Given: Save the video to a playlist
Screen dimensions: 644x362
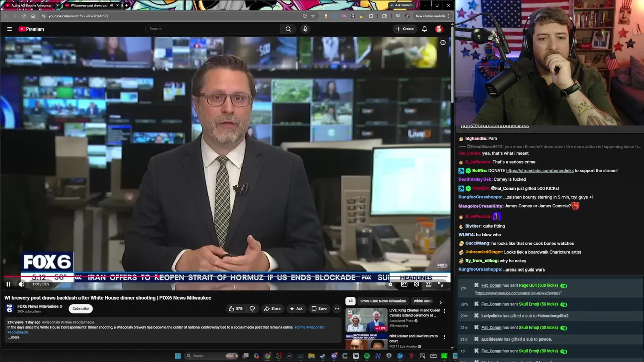Looking at the screenshot, I should [x=319, y=309].
